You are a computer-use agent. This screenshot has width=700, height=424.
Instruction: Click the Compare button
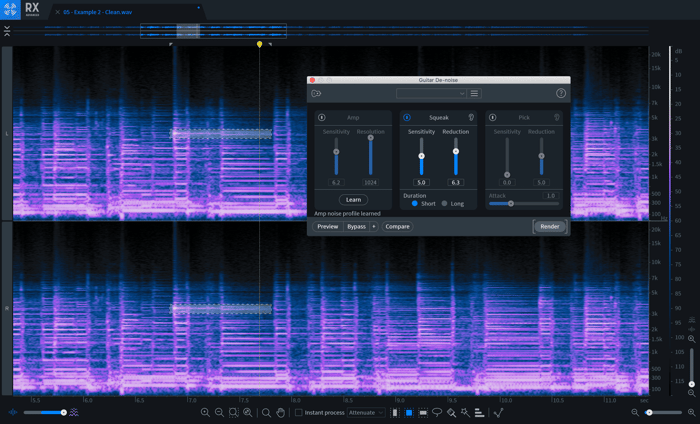coord(397,227)
